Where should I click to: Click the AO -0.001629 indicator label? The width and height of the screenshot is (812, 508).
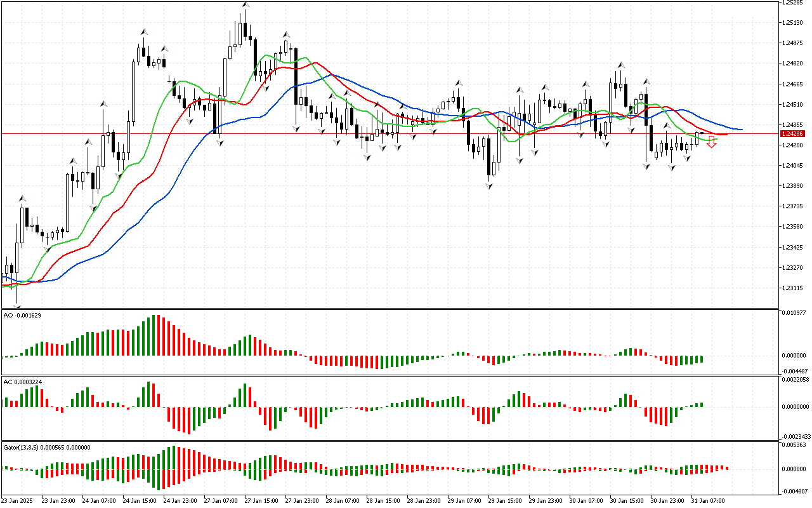22,315
